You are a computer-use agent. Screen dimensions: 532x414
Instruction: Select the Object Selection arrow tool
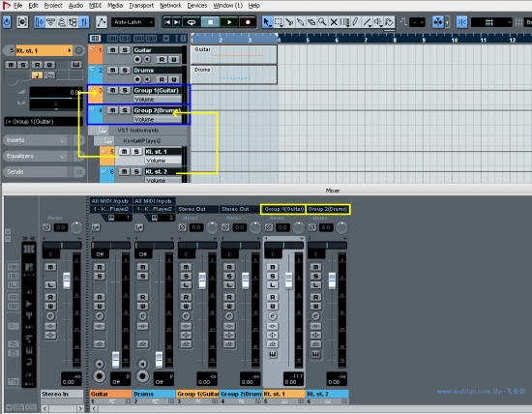[x=267, y=22]
